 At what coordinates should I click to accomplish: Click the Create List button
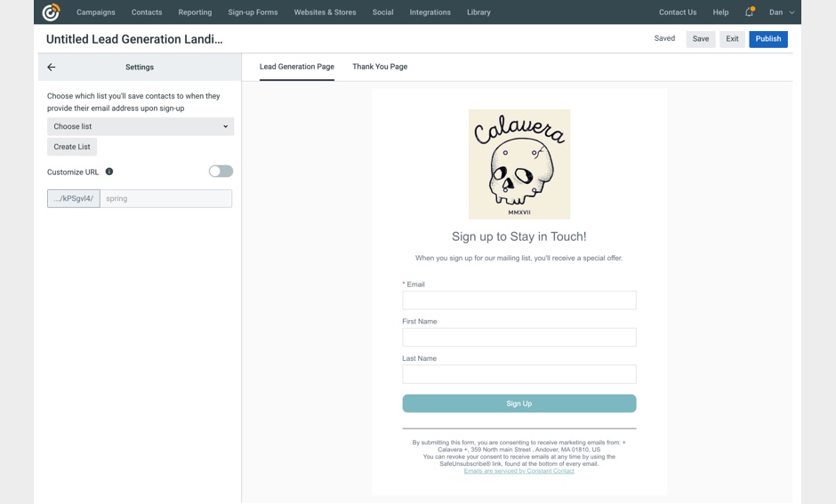(x=72, y=147)
